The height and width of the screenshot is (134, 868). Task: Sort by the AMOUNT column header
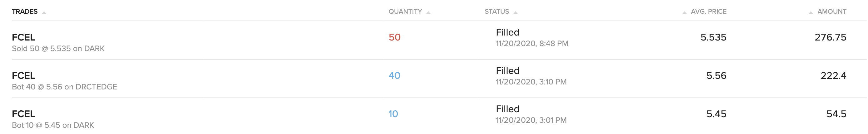click(x=832, y=12)
